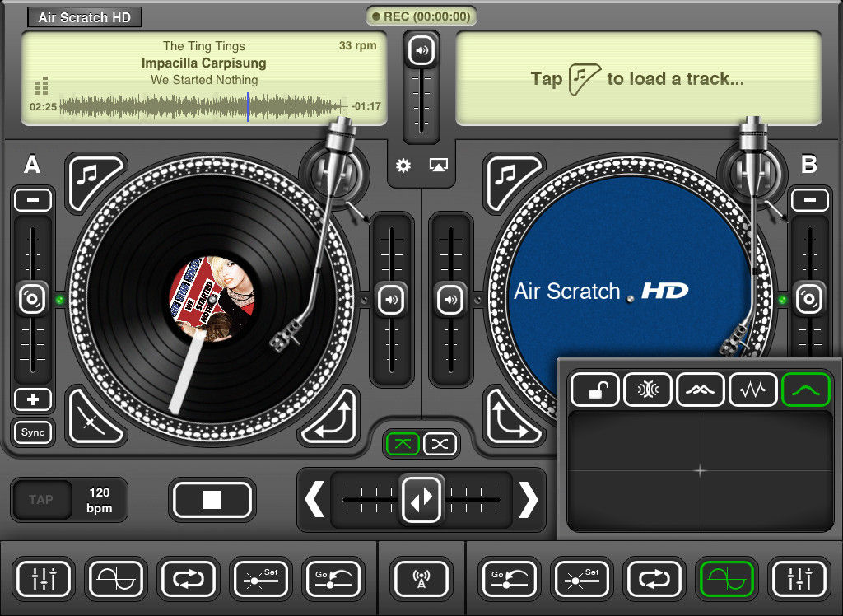Select the double-peak effect tab
The height and width of the screenshot is (616, 843).
point(700,389)
